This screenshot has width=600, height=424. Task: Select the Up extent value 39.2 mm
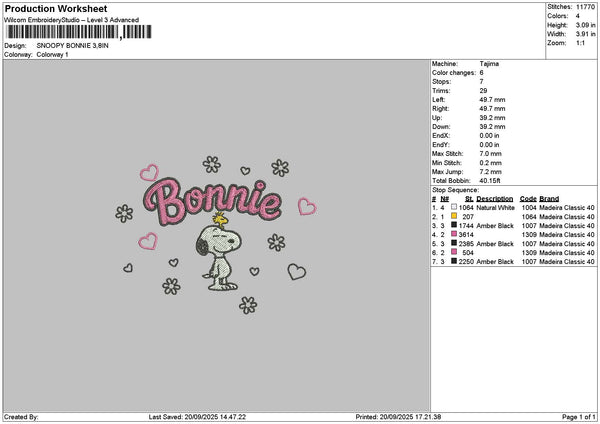pyautogui.click(x=492, y=118)
